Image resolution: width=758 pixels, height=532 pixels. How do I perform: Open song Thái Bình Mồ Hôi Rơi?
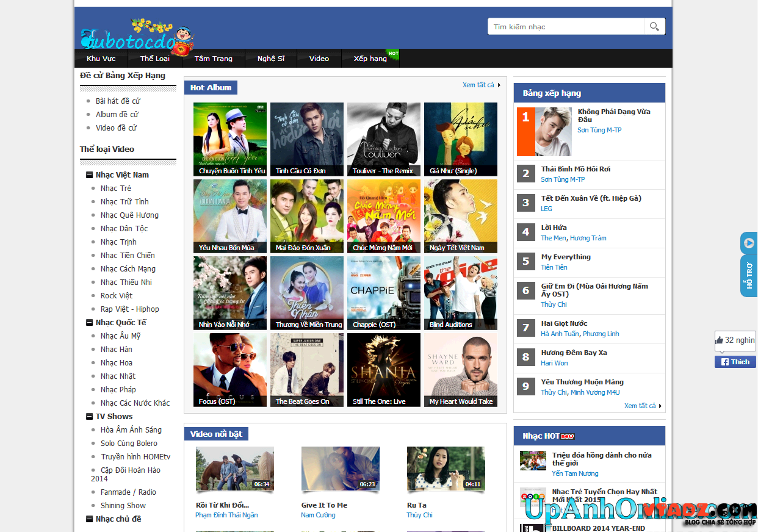pos(576,169)
